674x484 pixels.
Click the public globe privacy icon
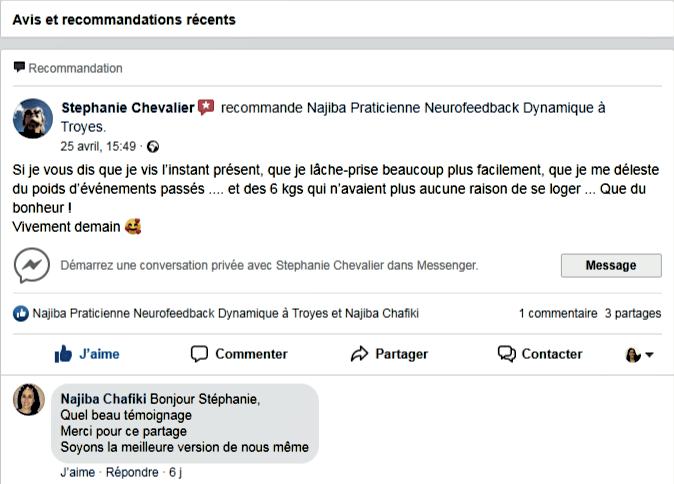153,146
